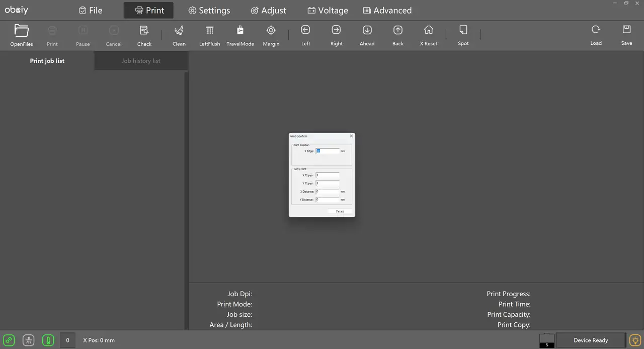Click the gray person icon in status bar
The image size is (644, 349).
pos(28,340)
